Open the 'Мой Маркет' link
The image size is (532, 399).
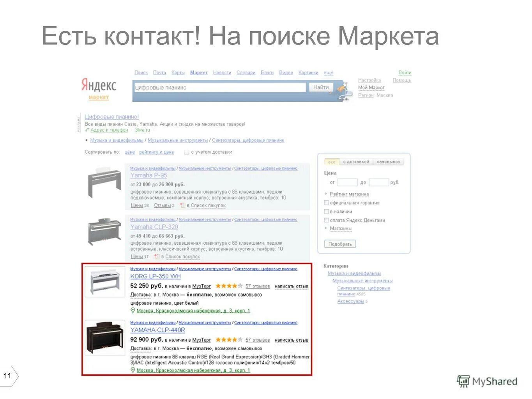[x=371, y=88]
